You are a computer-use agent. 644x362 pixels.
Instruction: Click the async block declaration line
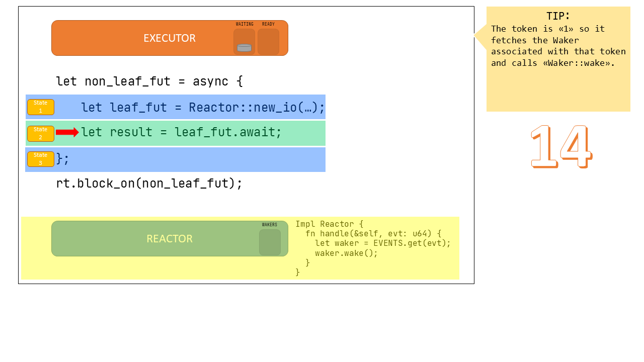click(149, 81)
